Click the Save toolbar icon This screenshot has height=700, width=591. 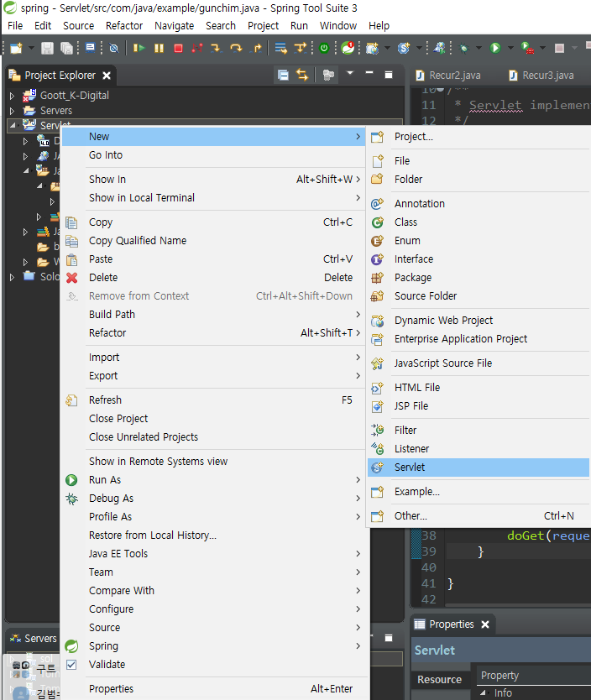(x=47, y=48)
